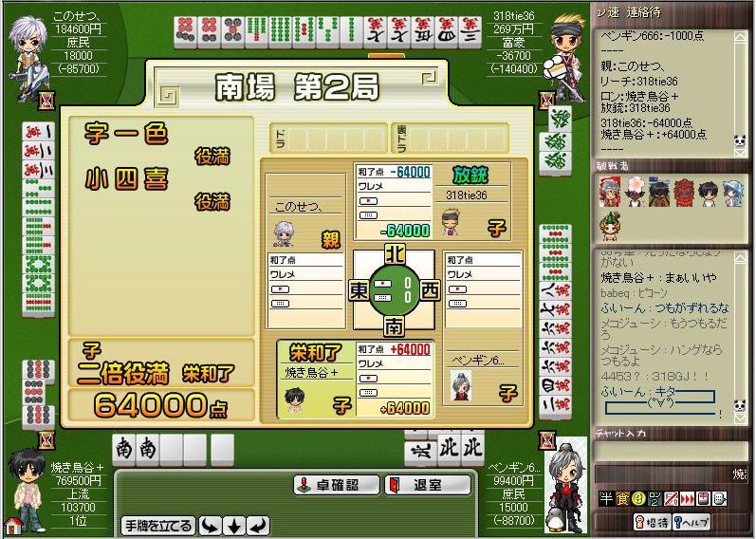
Task: Click the 二倍役満 label
Action: coord(123,373)
